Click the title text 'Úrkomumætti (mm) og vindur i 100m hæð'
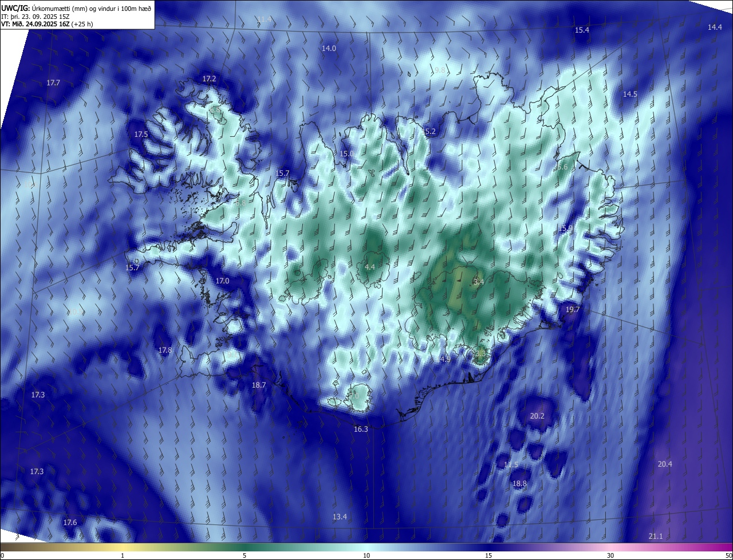 [91, 8]
